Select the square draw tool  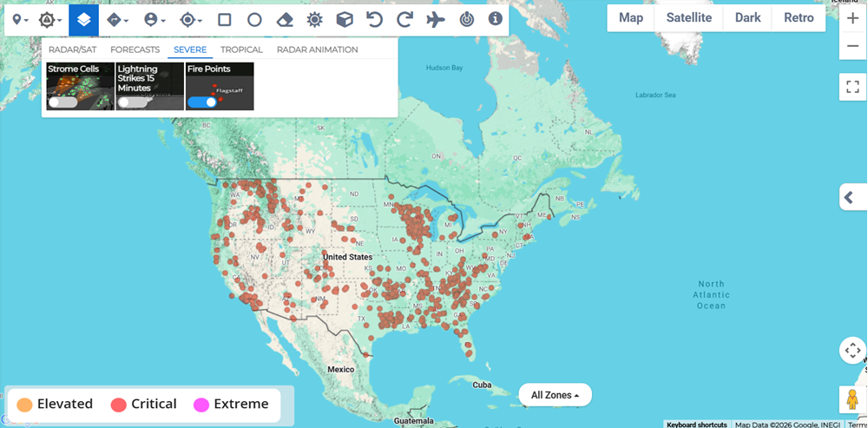224,21
